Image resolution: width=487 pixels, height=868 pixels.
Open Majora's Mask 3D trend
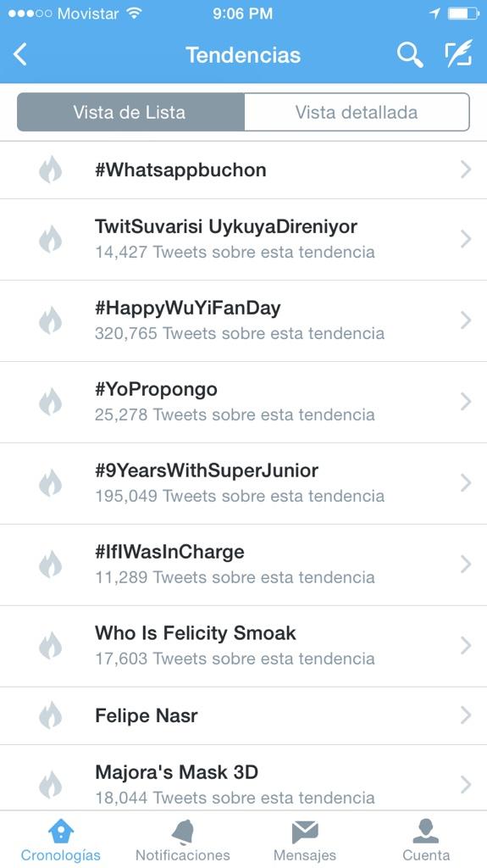(x=244, y=778)
